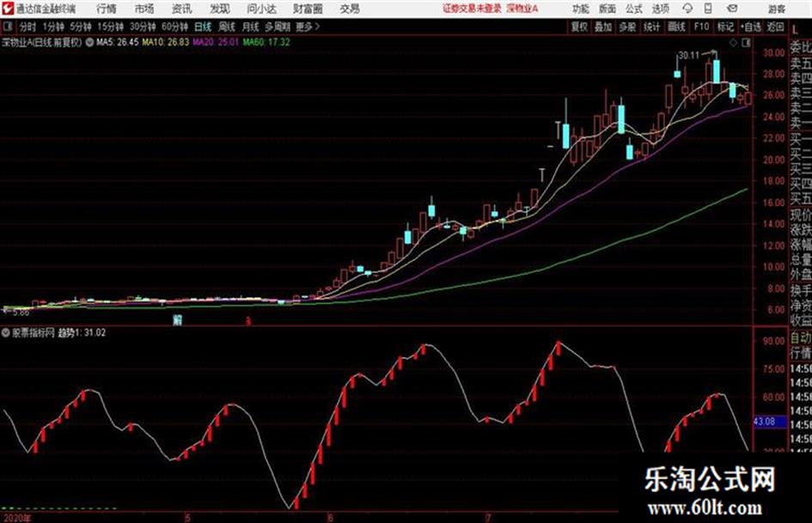Open the 问小达 menu
Screen dimensions: 812x523
pos(261,9)
